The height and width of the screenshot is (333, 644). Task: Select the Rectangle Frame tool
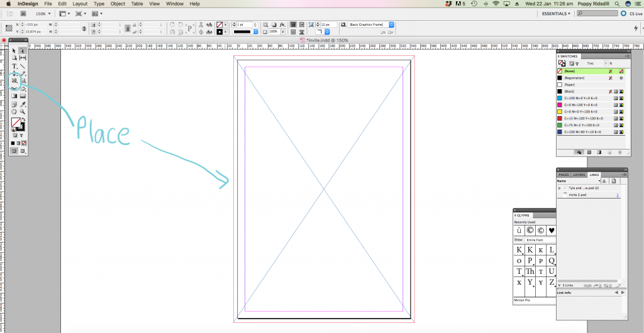pos(14,80)
